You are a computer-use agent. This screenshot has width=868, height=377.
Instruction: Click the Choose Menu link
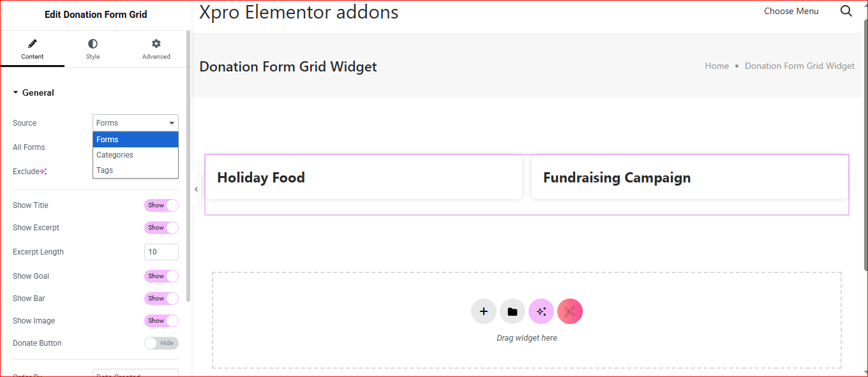[x=791, y=11]
